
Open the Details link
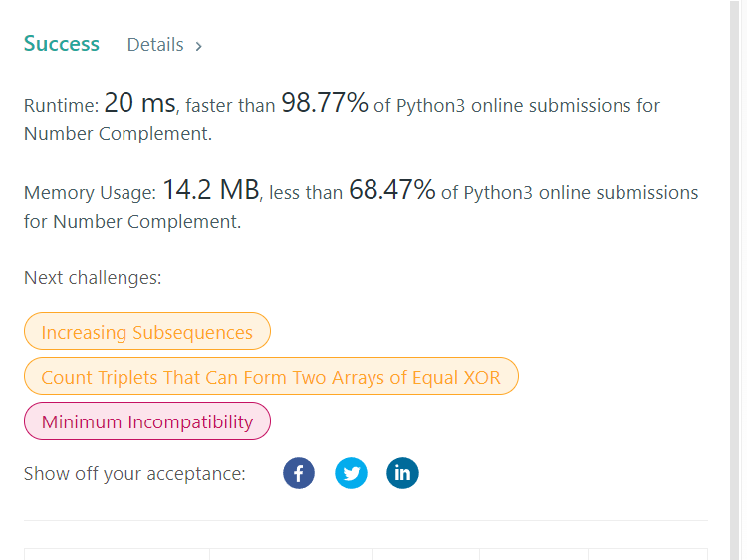point(155,45)
